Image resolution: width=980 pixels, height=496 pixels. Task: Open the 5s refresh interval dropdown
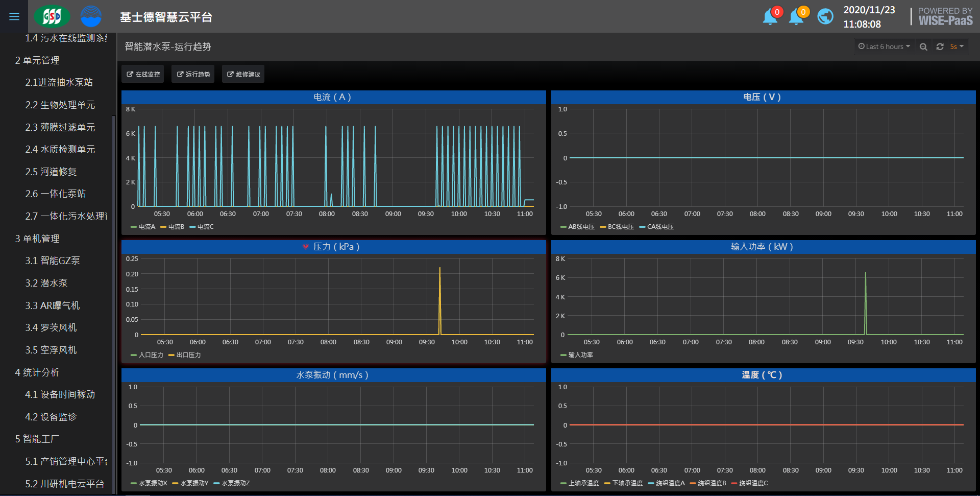[957, 46]
